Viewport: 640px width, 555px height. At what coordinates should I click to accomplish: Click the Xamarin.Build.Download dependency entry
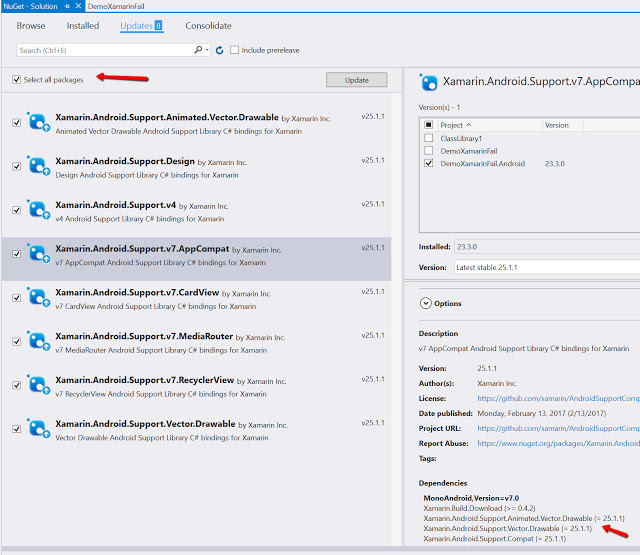479,508
